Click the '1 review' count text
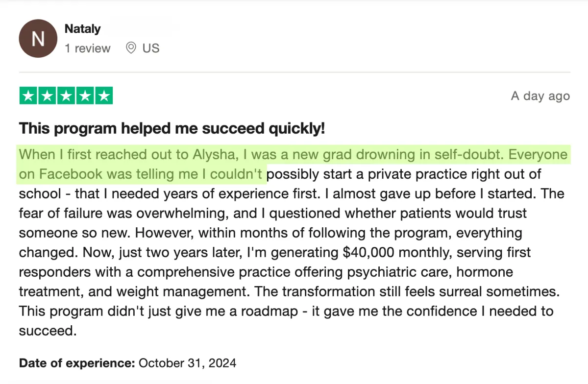Viewport: 588px width, 384px height. pyautogui.click(x=88, y=48)
